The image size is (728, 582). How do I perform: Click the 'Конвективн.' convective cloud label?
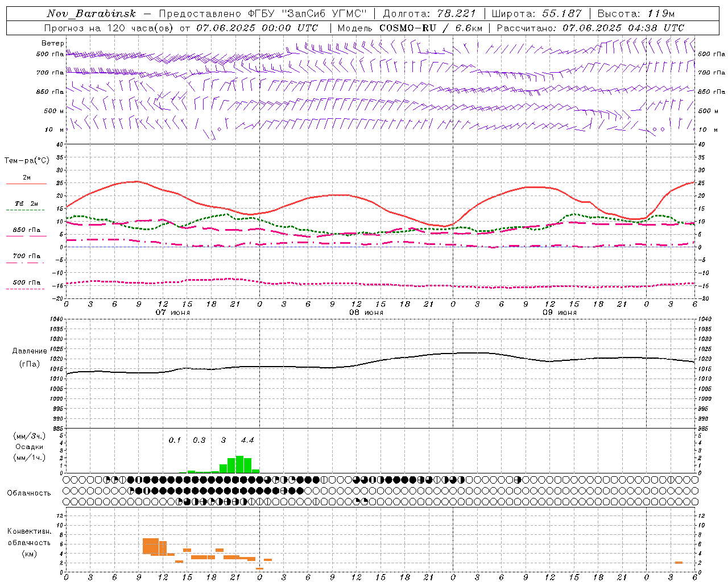29,531
